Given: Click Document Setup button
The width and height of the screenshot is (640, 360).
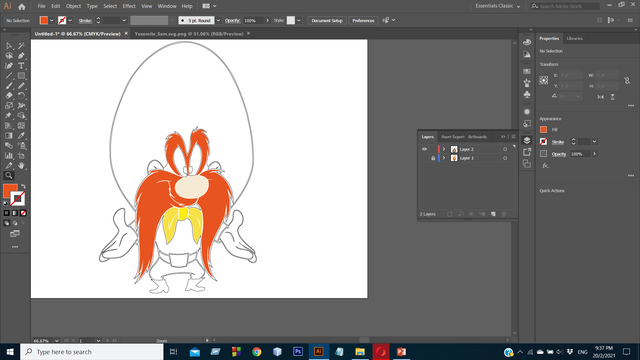Looking at the screenshot, I should (327, 20).
